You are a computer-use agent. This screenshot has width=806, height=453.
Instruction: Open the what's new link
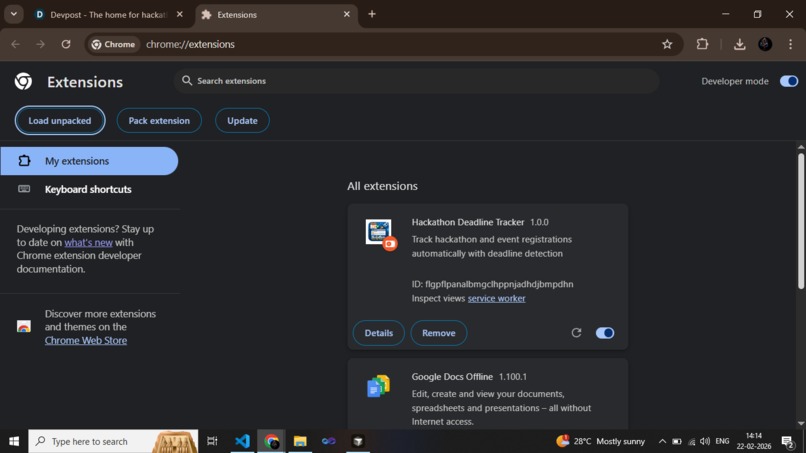88,242
